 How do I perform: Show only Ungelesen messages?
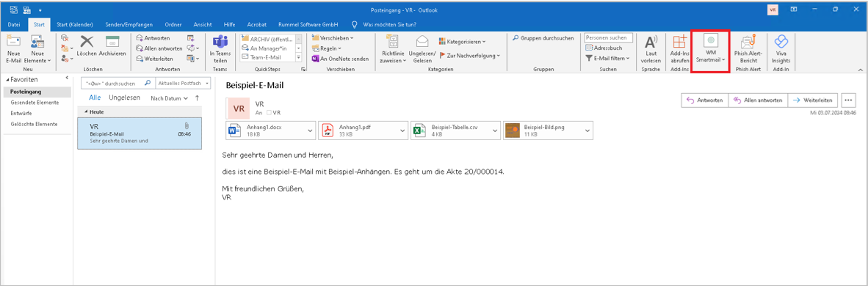pos(124,98)
